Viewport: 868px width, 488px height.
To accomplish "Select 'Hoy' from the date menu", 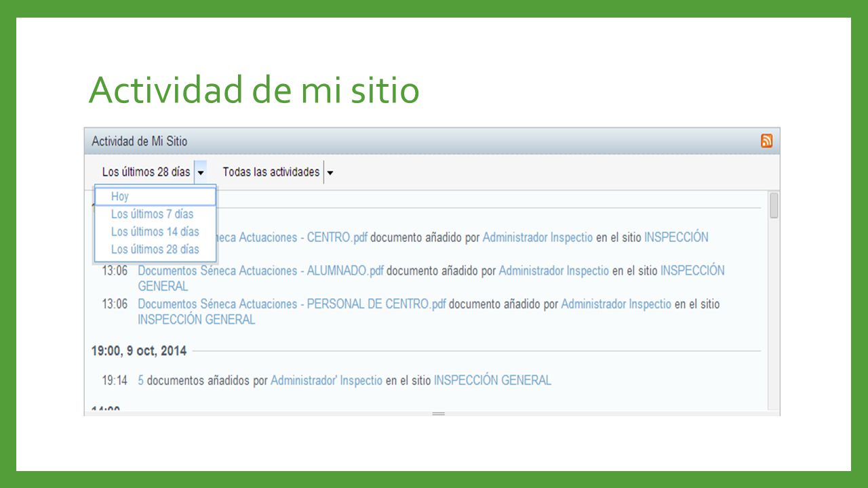I will click(x=155, y=197).
